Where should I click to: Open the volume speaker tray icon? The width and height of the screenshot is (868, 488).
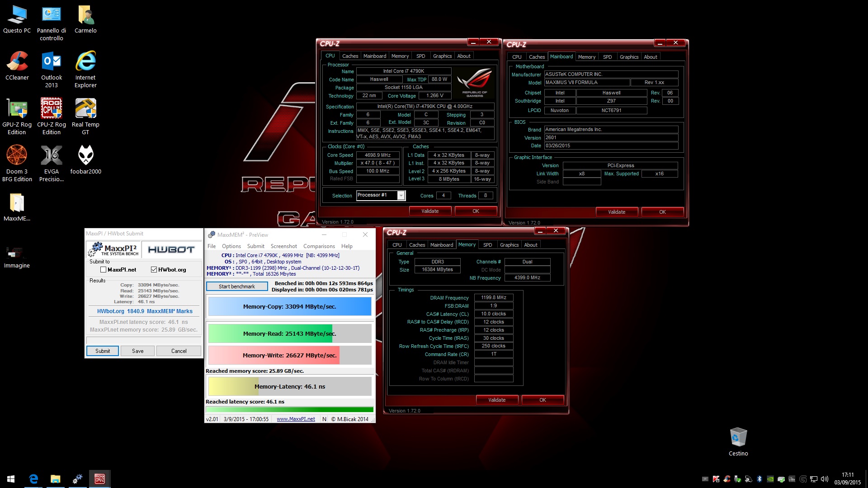[825, 479]
